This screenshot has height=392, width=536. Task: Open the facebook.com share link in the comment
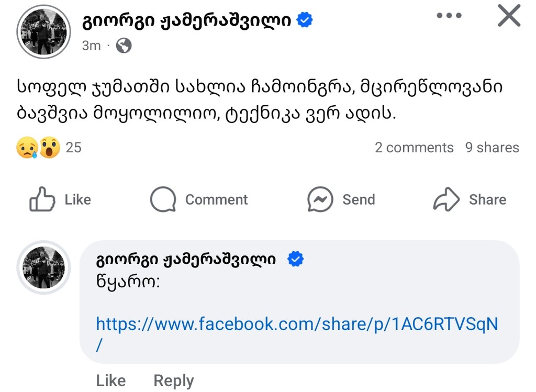point(297,324)
